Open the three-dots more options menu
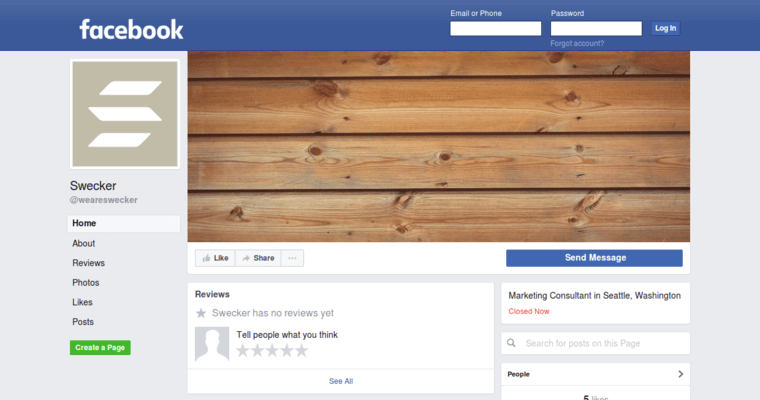Screen dimensions: 760x400 click(293, 258)
